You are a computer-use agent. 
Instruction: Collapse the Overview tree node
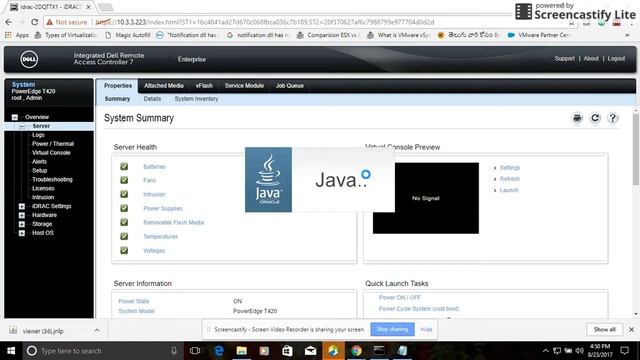(x=15, y=117)
